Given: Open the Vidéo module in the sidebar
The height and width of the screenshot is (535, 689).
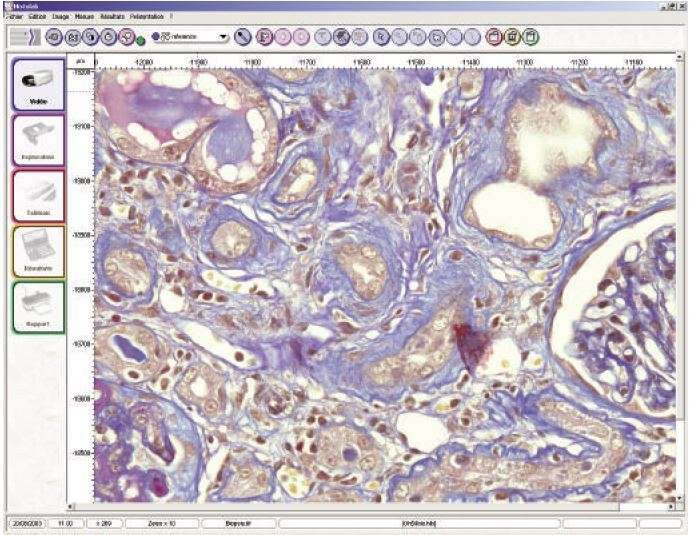Looking at the screenshot, I should point(38,84).
